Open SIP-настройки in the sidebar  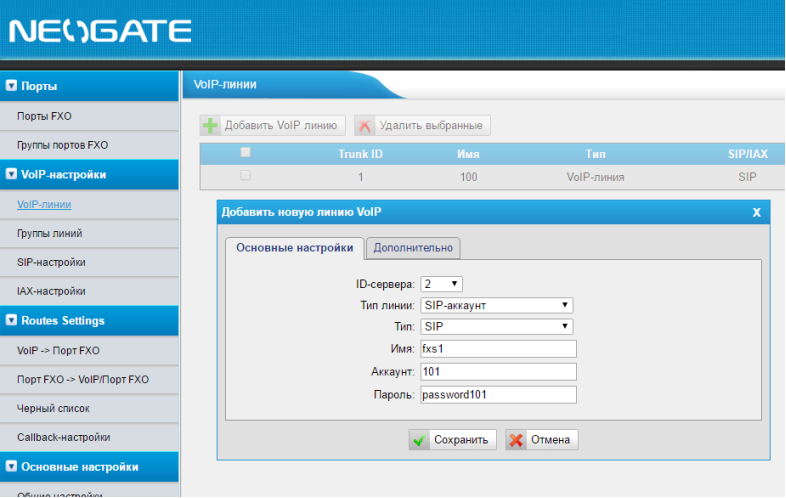(x=51, y=262)
